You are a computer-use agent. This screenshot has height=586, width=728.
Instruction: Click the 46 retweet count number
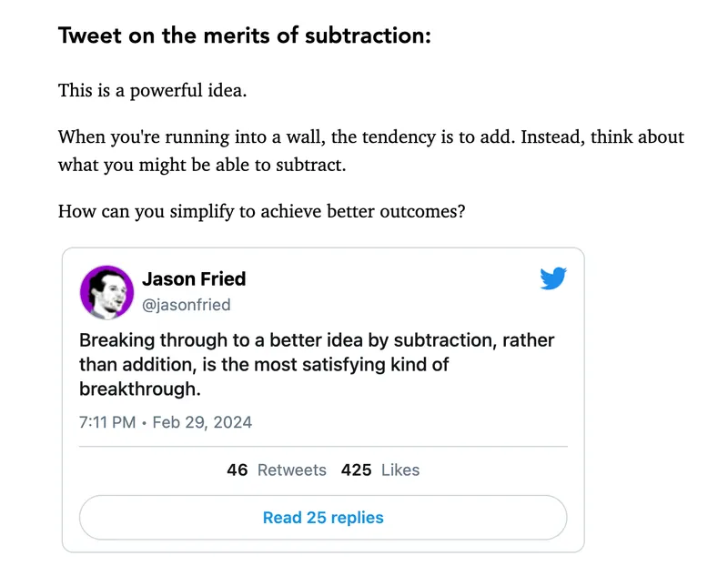click(238, 470)
